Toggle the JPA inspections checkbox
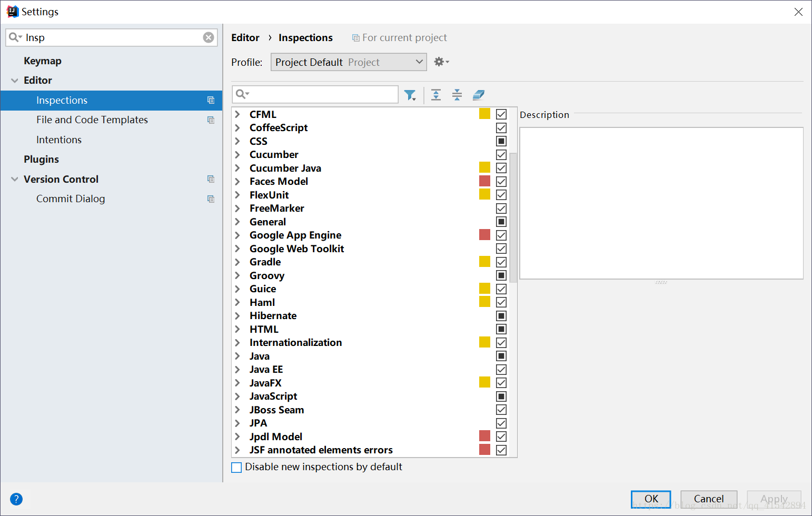Screen dimensions: 812x516 coord(501,423)
